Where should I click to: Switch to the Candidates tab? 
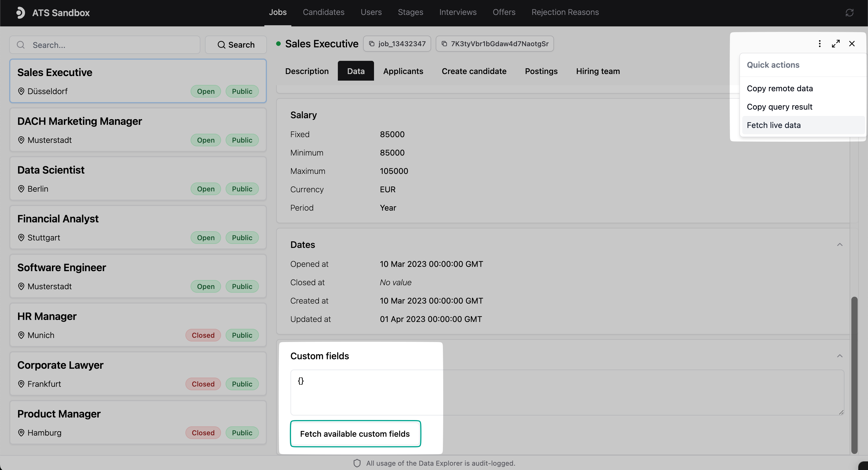tap(323, 12)
